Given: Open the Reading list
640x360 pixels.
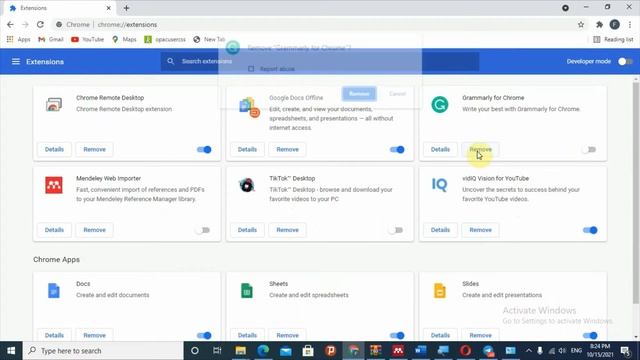Looking at the screenshot, I should tap(613, 39).
